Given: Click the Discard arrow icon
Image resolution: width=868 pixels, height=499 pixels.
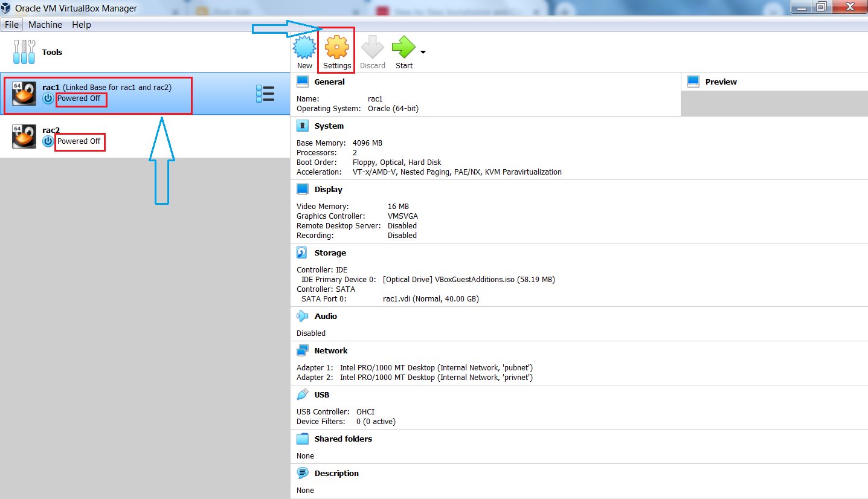Looking at the screenshot, I should (373, 47).
